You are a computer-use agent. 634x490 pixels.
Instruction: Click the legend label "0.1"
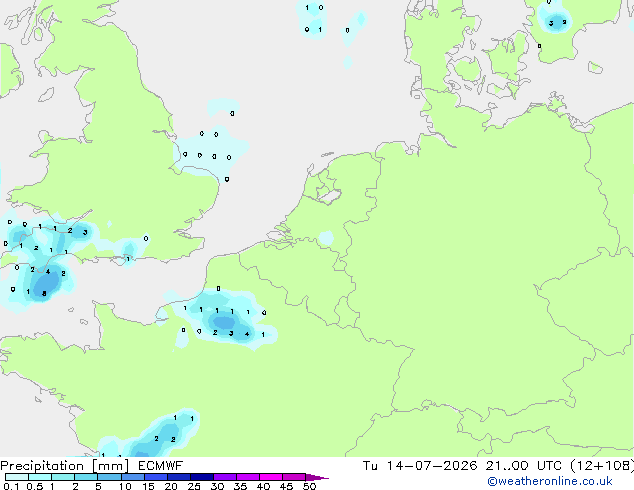(x=11, y=486)
